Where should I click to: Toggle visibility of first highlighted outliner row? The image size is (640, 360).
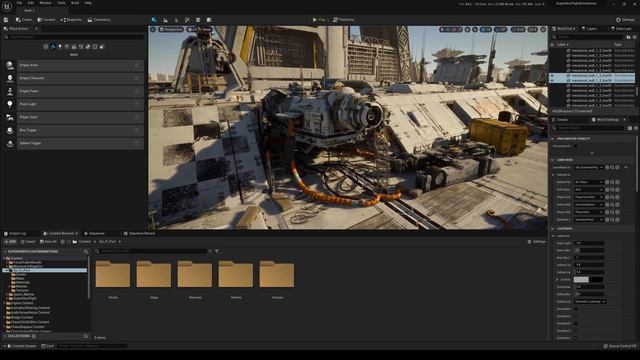click(x=552, y=76)
